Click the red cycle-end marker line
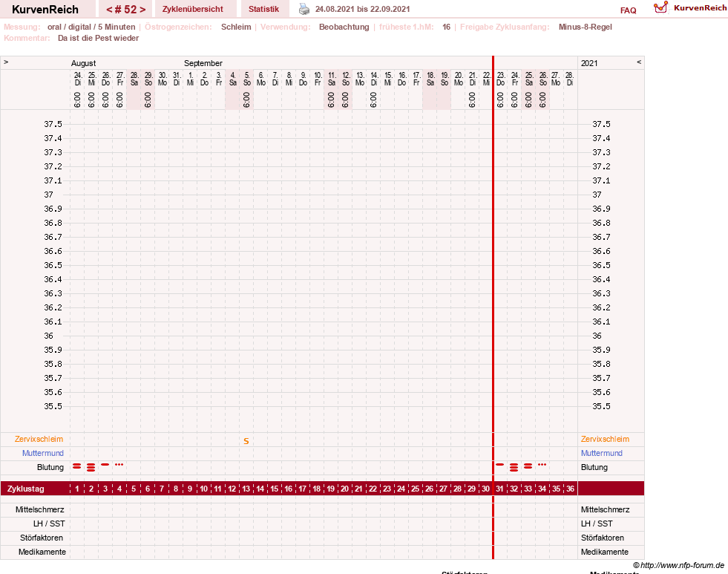The image size is (728, 574). click(493, 307)
